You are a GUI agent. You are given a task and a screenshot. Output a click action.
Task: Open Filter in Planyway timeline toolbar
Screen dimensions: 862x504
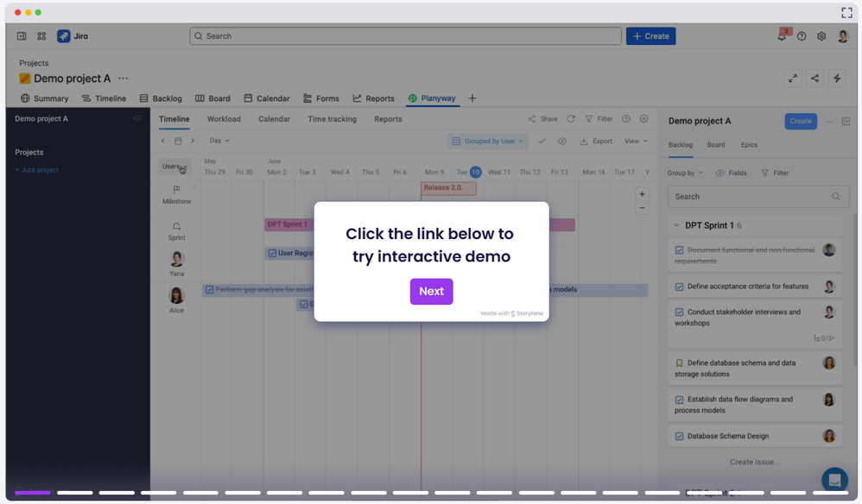point(599,119)
